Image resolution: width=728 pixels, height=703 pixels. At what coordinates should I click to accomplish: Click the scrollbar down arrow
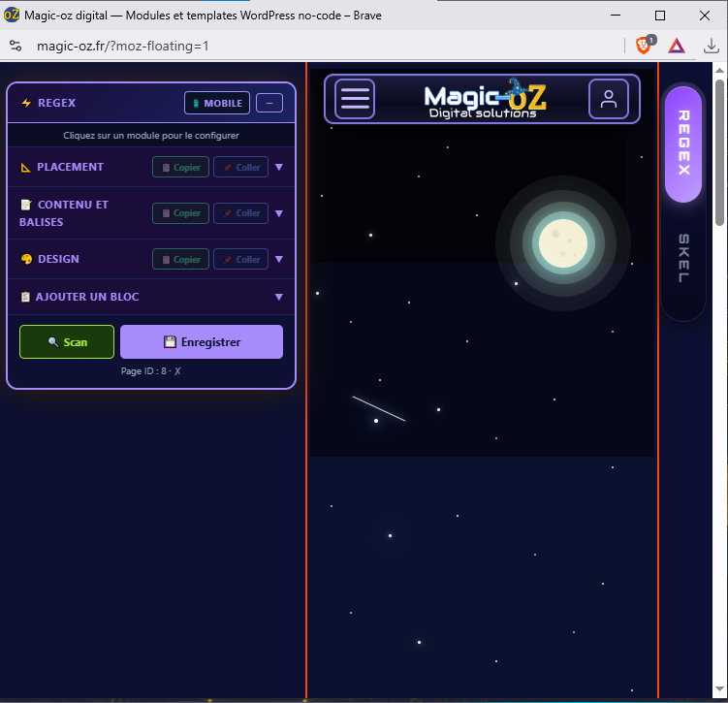coord(719,689)
